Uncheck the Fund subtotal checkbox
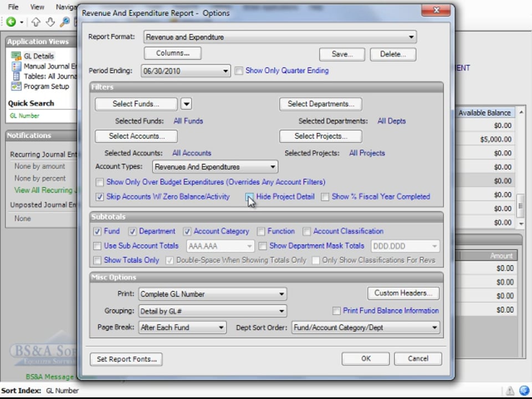 coord(97,232)
